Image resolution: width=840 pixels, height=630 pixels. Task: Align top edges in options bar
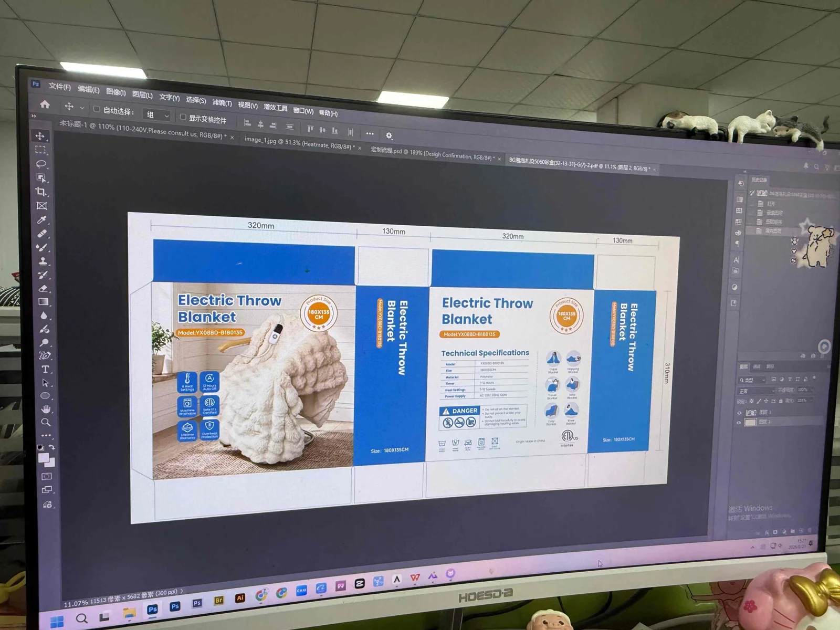pos(310,129)
